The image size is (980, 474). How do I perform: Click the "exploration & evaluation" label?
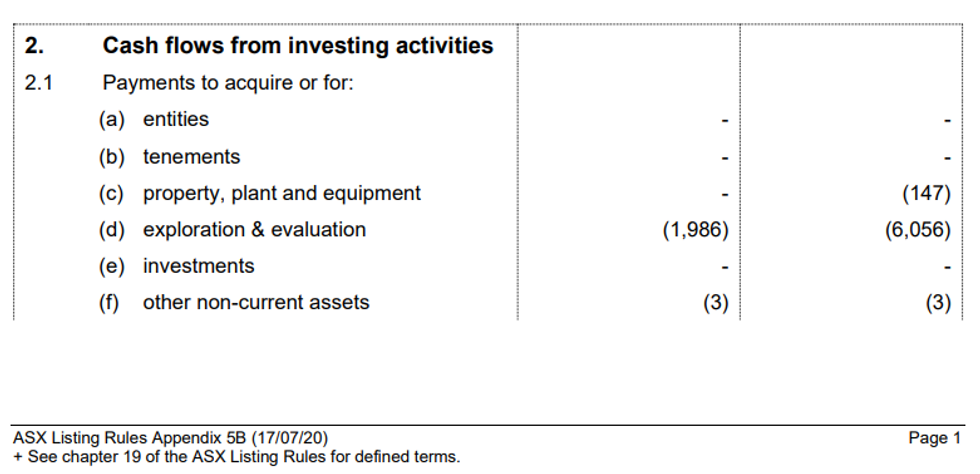tap(254, 230)
